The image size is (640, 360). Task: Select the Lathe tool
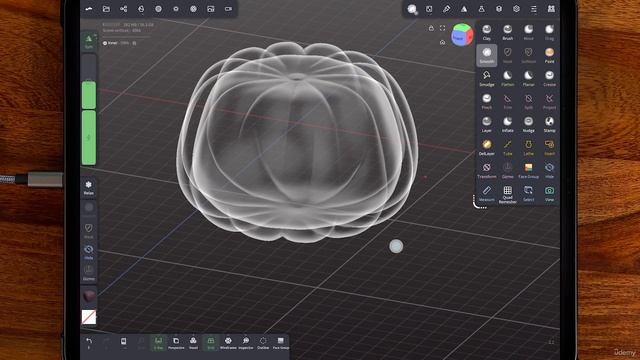pyautogui.click(x=529, y=147)
